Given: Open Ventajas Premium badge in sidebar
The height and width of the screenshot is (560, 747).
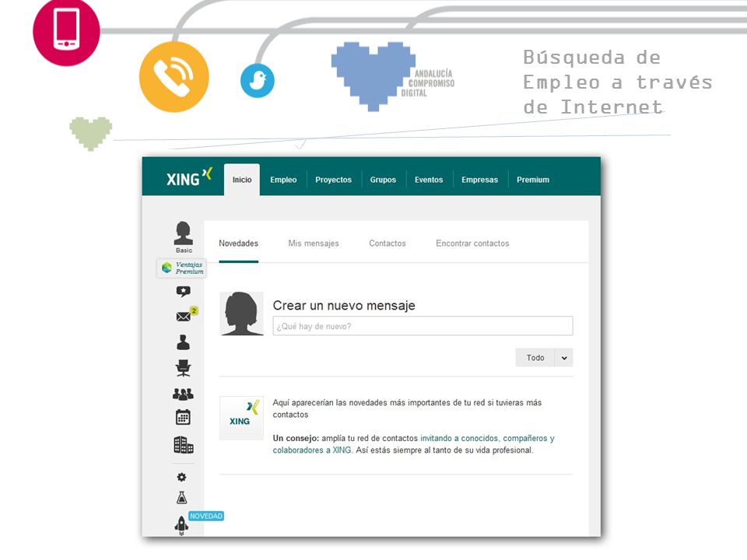Looking at the screenshot, I should point(182,268).
